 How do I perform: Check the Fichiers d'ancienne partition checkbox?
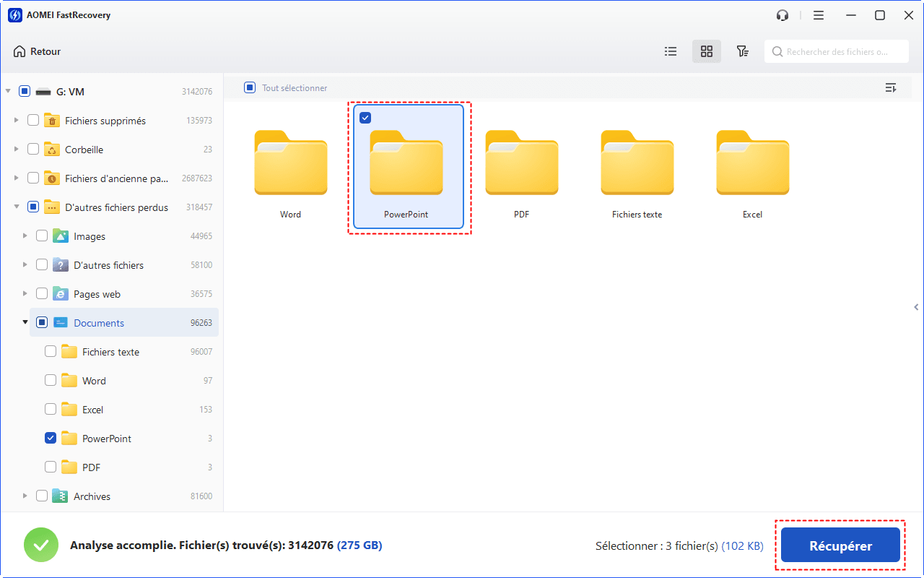(x=33, y=178)
